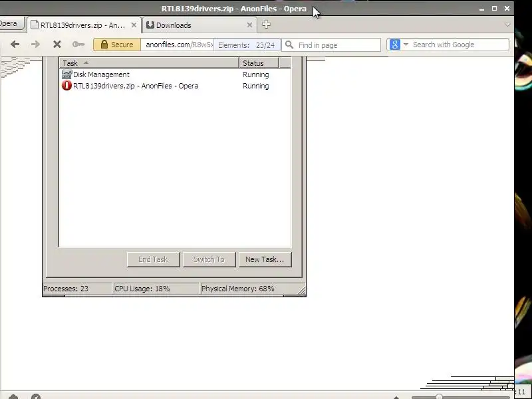The image size is (532, 399).
Task: Close the Opera window
Action: [x=507, y=9]
